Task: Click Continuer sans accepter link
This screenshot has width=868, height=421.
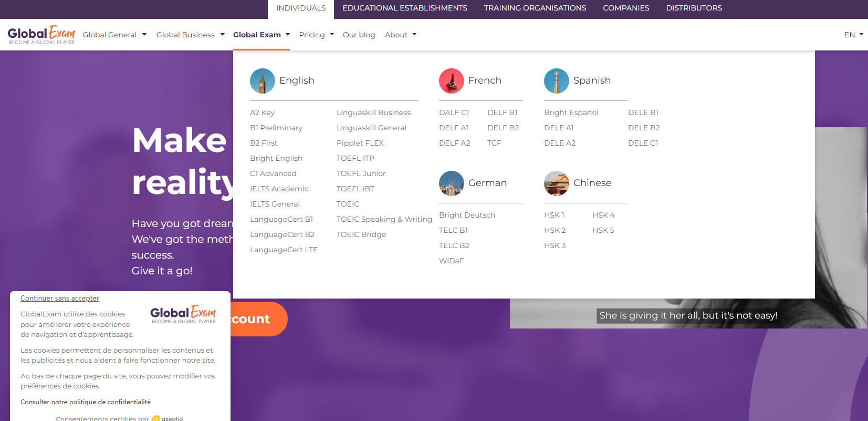Action: pos(59,298)
